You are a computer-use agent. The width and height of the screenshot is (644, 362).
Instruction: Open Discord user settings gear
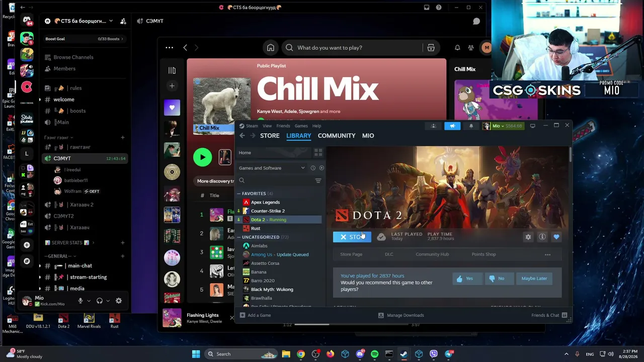pyautogui.click(x=119, y=301)
